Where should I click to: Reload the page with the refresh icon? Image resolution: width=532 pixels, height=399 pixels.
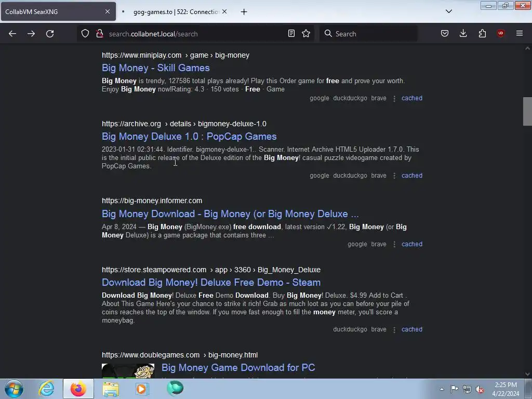[50, 34]
